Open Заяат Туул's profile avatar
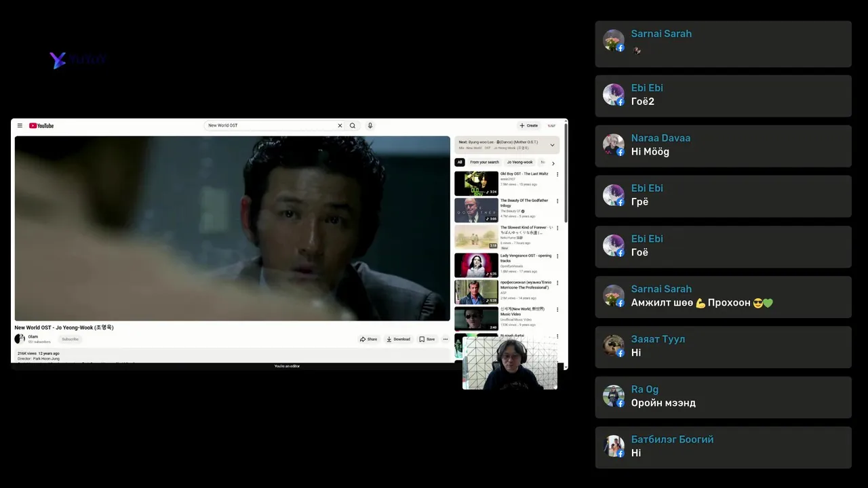The image size is (868, 488). [x=614, y=346]
